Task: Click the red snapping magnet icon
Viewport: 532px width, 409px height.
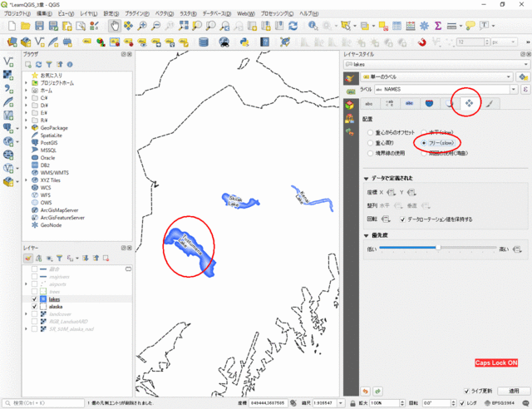Action: tap(421, 42)
